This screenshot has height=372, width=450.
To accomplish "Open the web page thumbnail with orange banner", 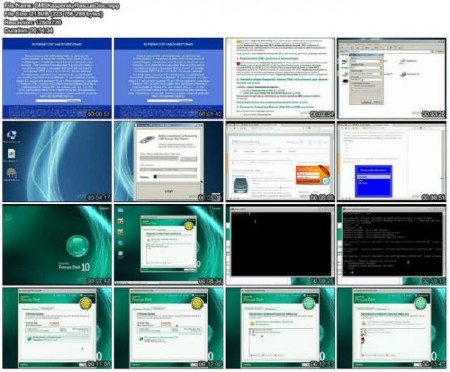I will [280, 162].
